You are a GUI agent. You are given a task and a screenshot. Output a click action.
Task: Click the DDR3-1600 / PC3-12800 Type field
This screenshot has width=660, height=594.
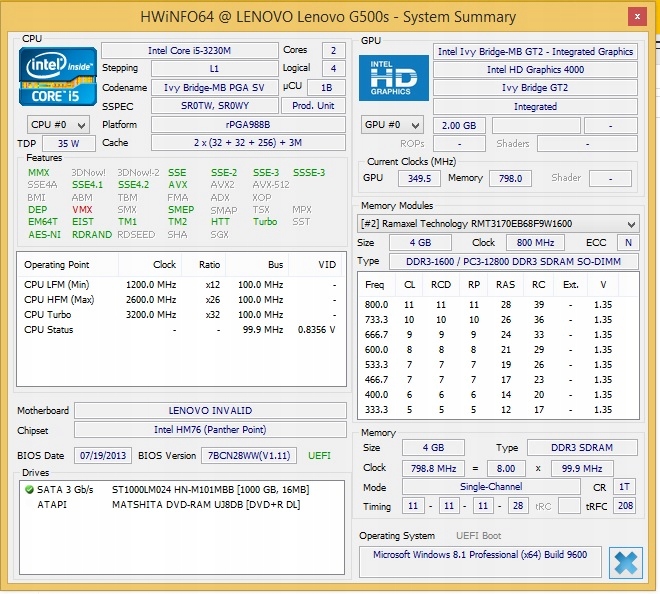[x=514, y=261]
